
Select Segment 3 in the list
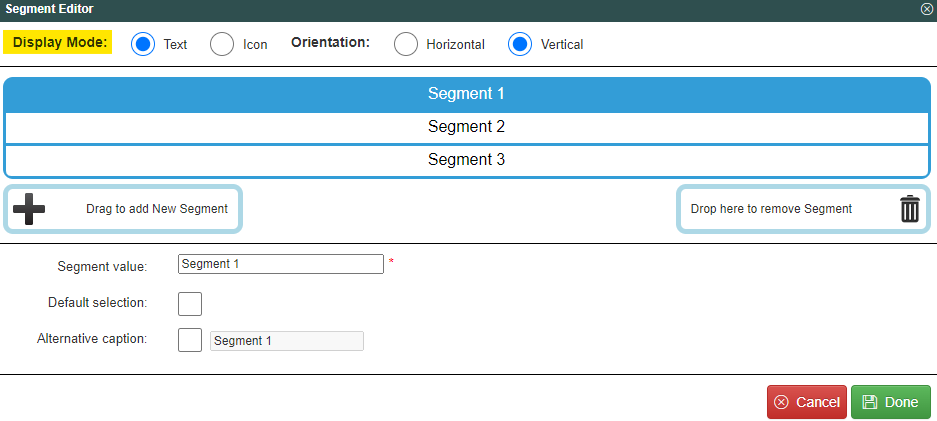(466, 160)
